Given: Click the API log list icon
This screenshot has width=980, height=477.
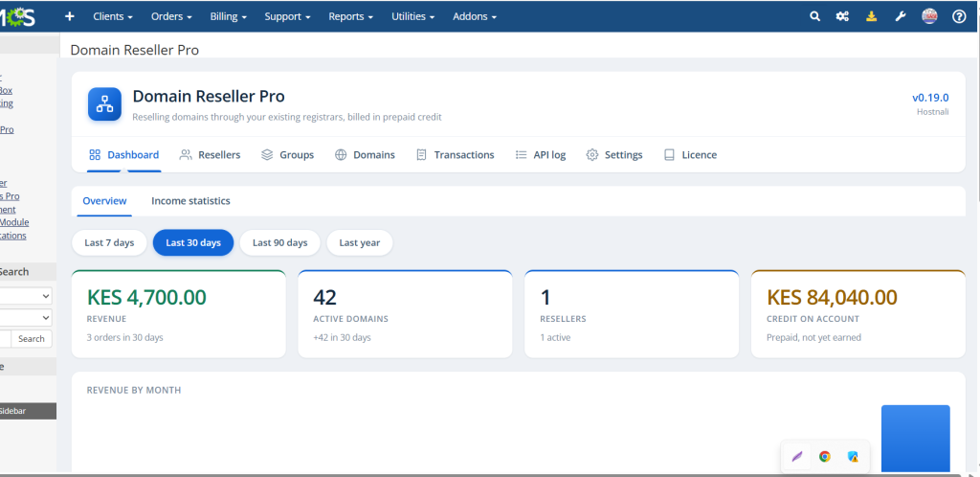Looking at the screenshot, I should (x=521, y=154).
